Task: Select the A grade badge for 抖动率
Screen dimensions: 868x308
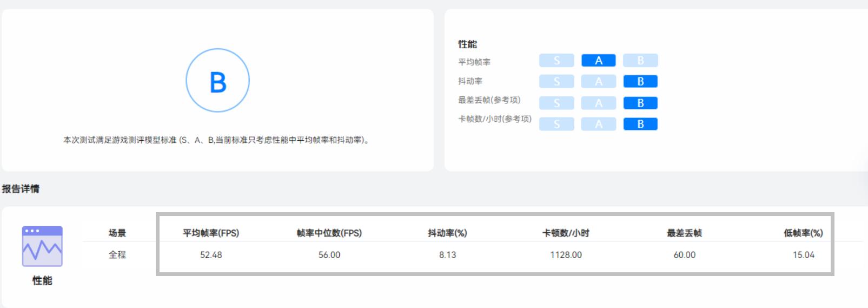Action: (x=599, y=82)
